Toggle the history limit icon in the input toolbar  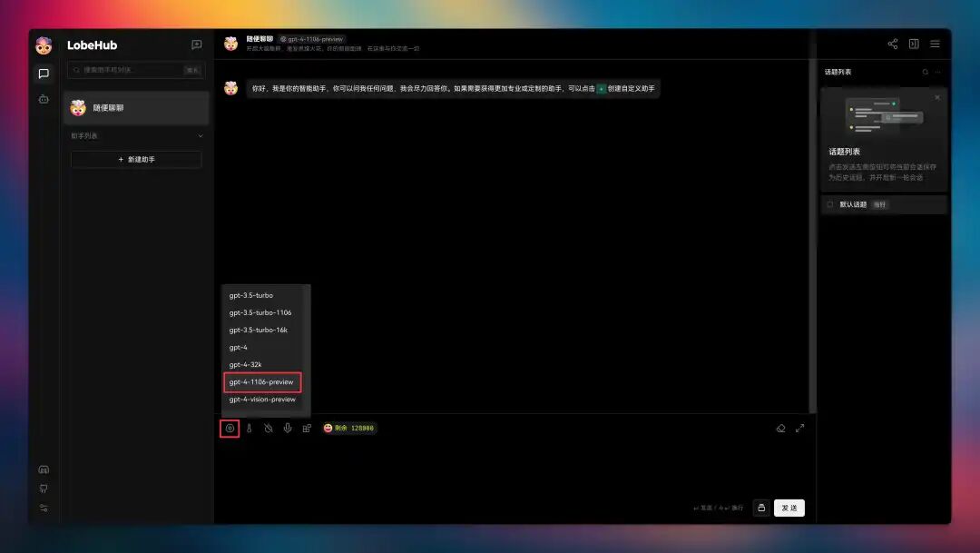(268, 428)
